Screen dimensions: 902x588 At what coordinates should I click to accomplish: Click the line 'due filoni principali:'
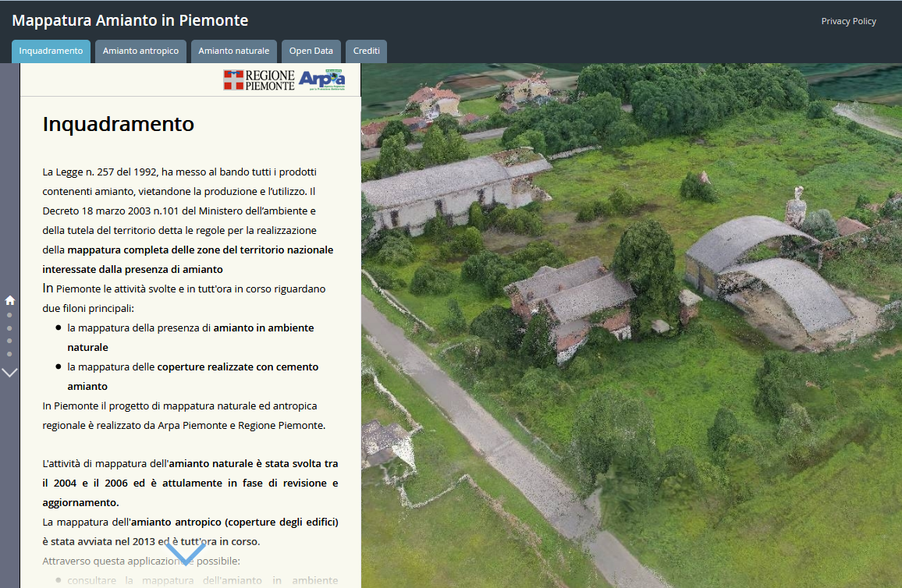point(88,309)
